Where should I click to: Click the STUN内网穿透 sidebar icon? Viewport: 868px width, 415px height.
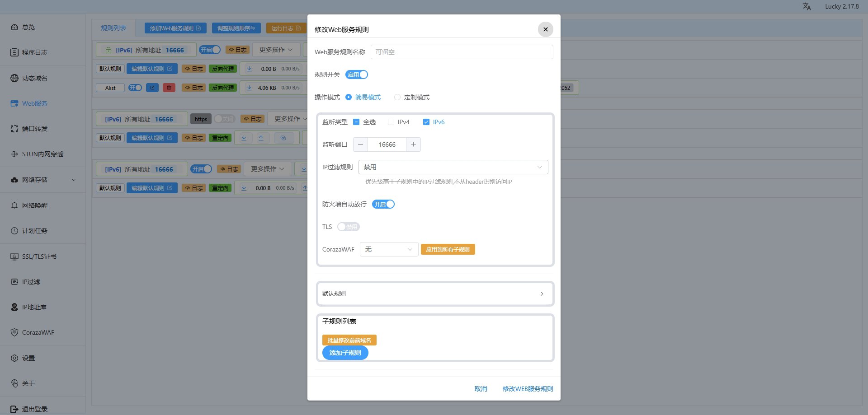pos(14,154)
